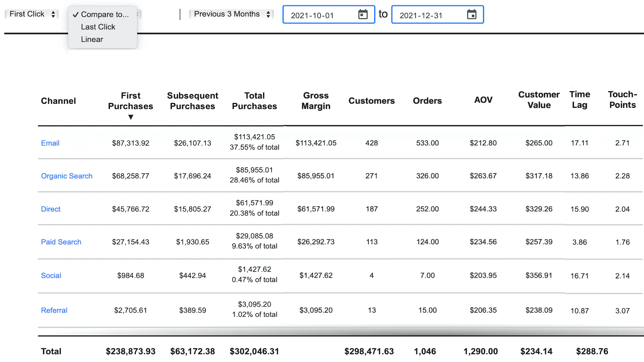Open the Direct channel link
The image size is (644, 362).
coord(51,209)
